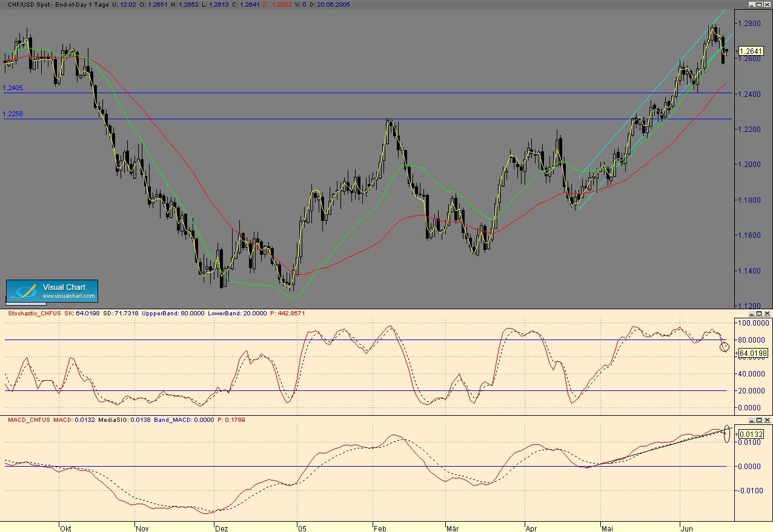The width and height of the screenshot is (773, 532).
Task: Close the main price chart panel
Action: click(x=768, y=4)
